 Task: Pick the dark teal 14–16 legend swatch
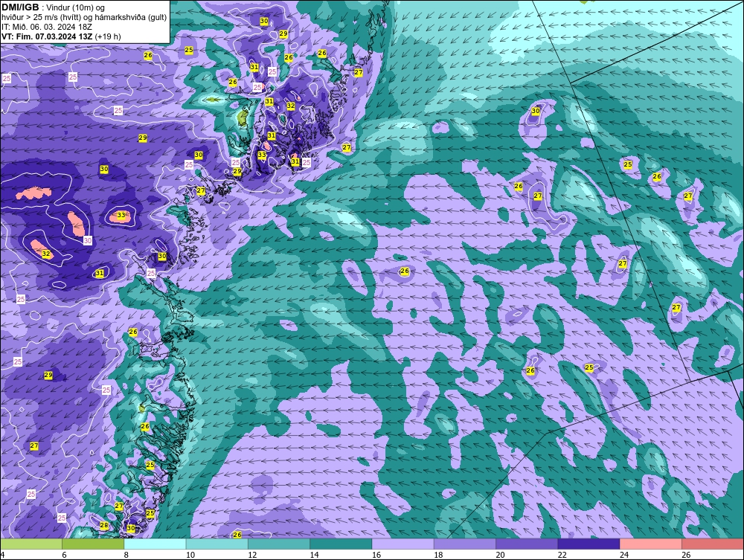pos(341,544)
